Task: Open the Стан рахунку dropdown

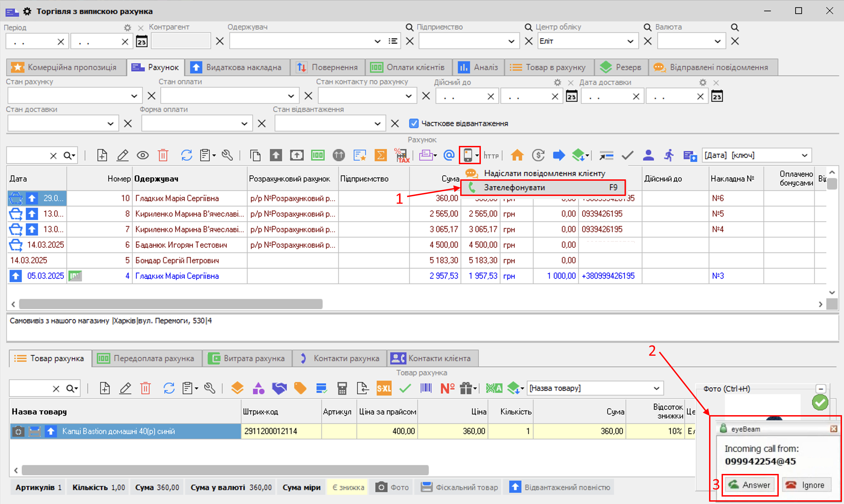Action: pos(134,96)
